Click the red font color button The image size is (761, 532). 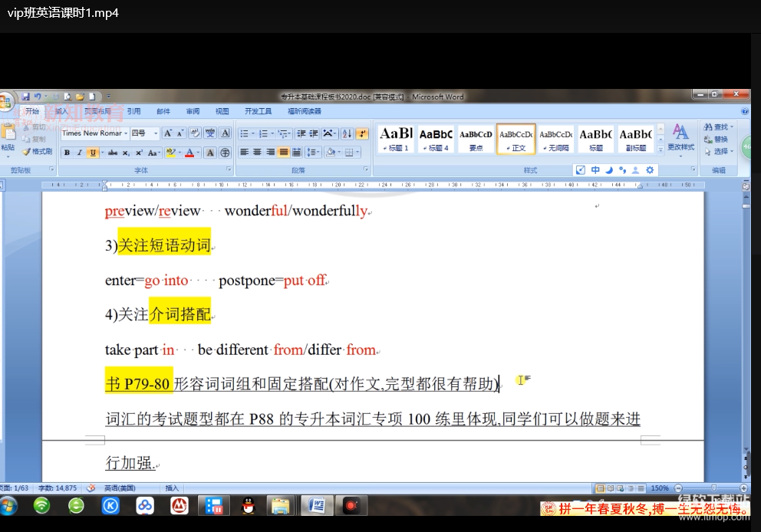coord(189,153)
